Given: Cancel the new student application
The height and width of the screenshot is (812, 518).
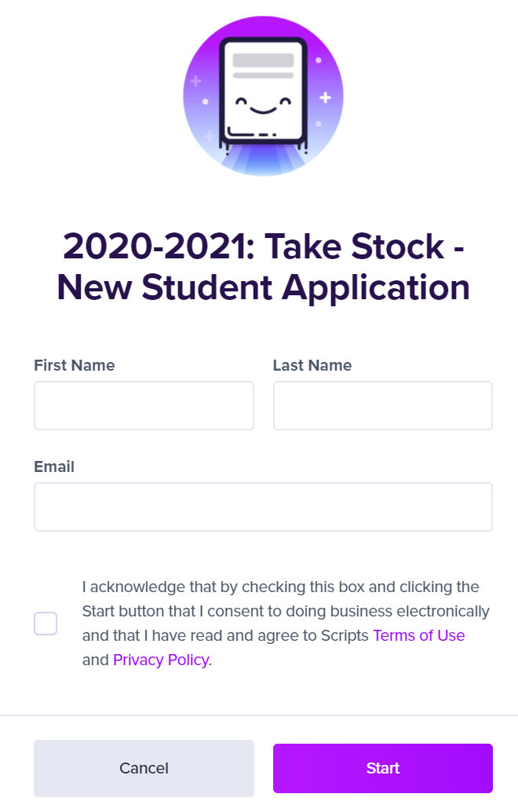Looking at the screenshot, I should click(144, 768).
